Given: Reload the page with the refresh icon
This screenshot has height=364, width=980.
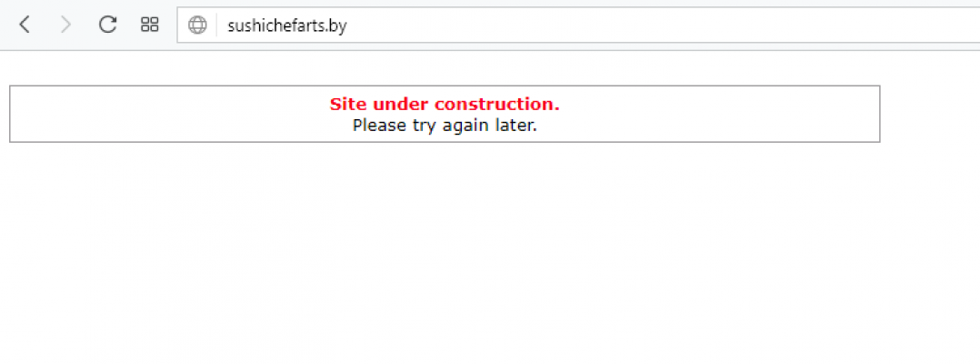Looking at the screenshot, I should click(108, 25).
